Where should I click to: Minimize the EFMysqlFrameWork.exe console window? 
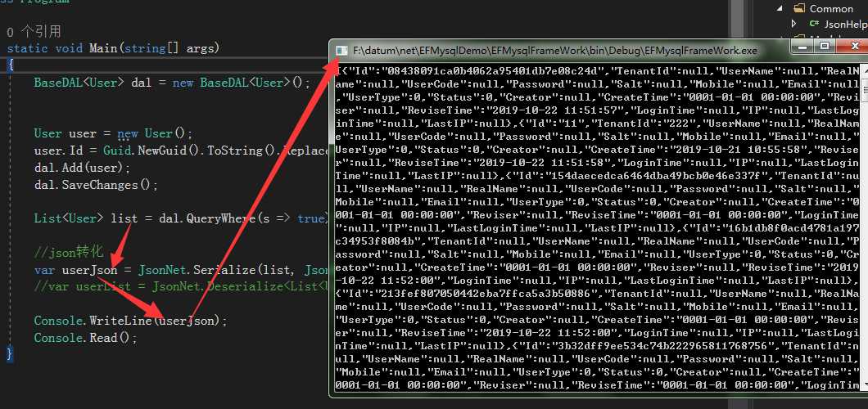pos(802,46)
